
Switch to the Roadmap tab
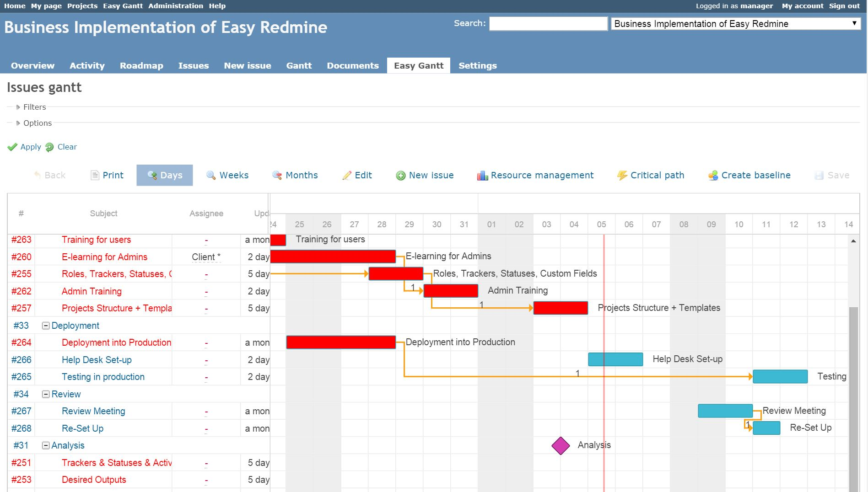click(141, 65)
